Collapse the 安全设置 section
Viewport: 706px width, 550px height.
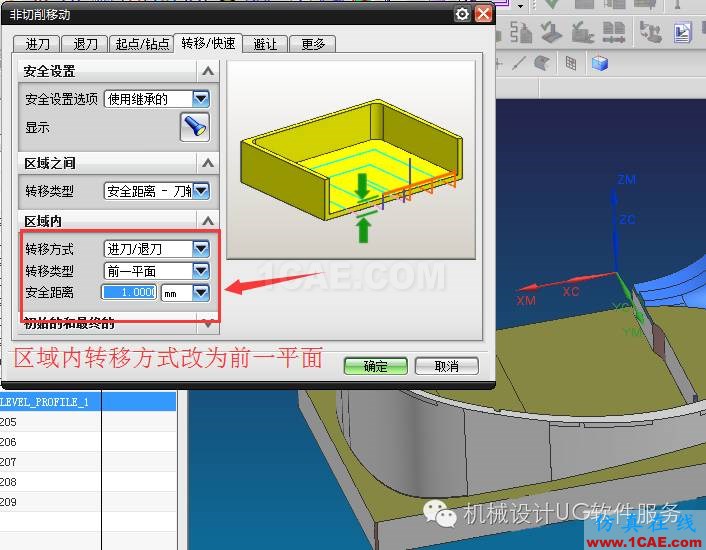point(208,71)
